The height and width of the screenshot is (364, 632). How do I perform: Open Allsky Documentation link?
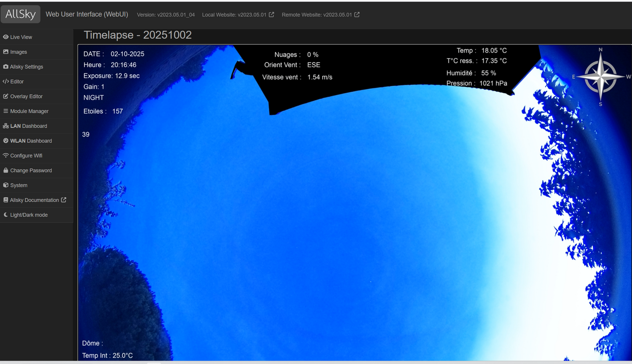tap(37, 200)
